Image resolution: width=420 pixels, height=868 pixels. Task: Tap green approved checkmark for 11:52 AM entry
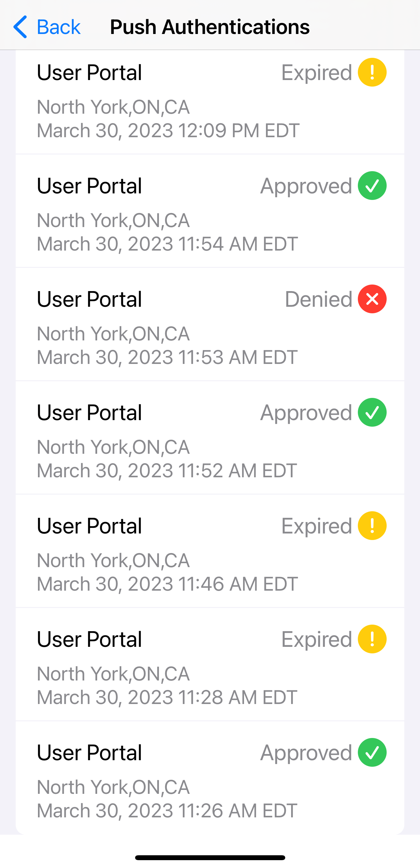[x=372, y=412]
